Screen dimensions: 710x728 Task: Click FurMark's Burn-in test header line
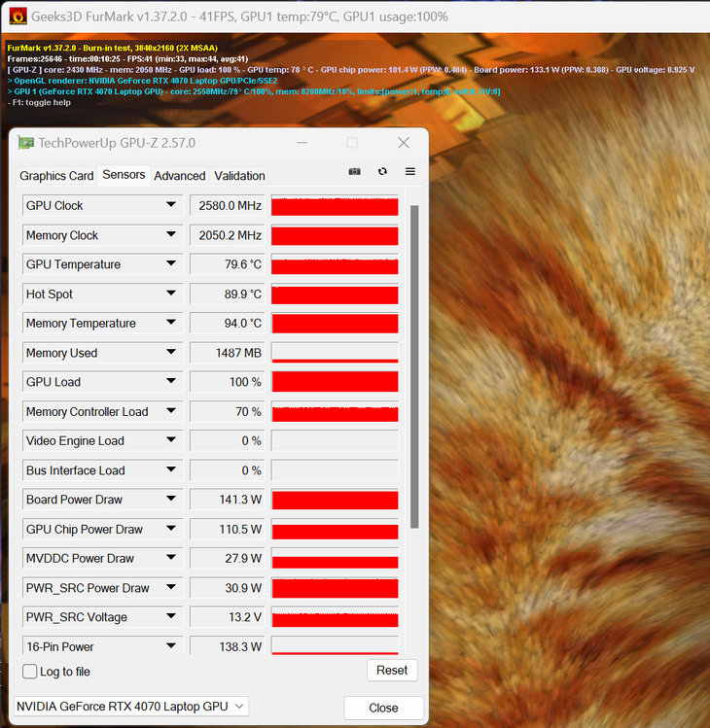(x=113, y=48)
